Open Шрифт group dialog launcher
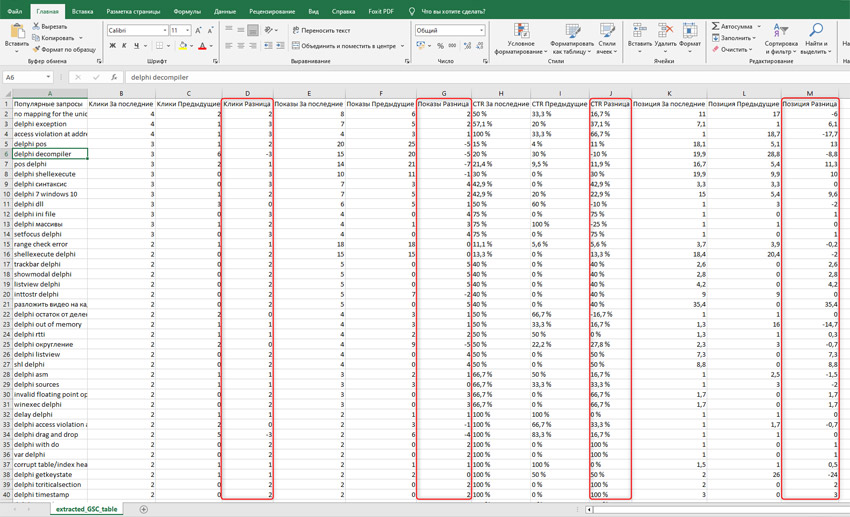850x517 pixels. point(215,61)
